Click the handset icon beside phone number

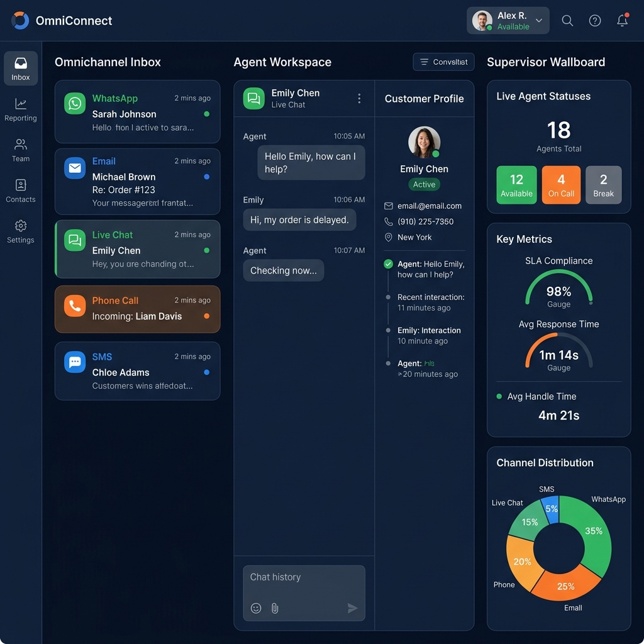pos(388,221)
